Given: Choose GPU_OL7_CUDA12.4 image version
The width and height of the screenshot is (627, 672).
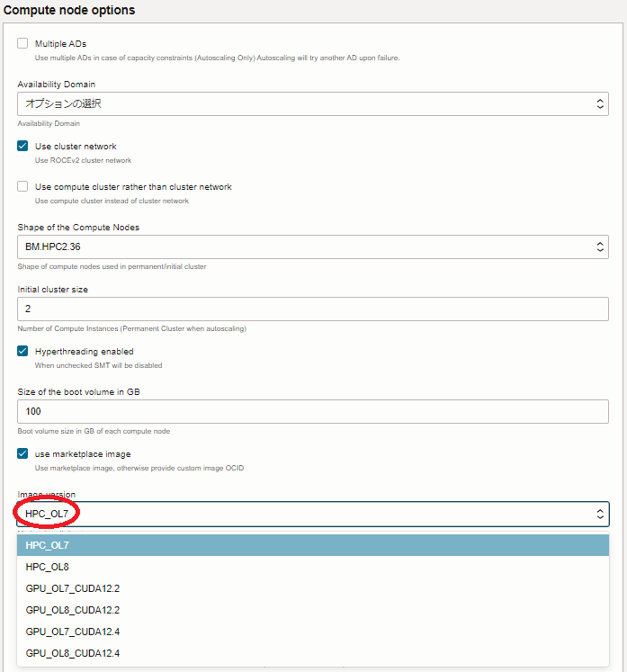Looking at the screenshot, I should click(312, 632).
